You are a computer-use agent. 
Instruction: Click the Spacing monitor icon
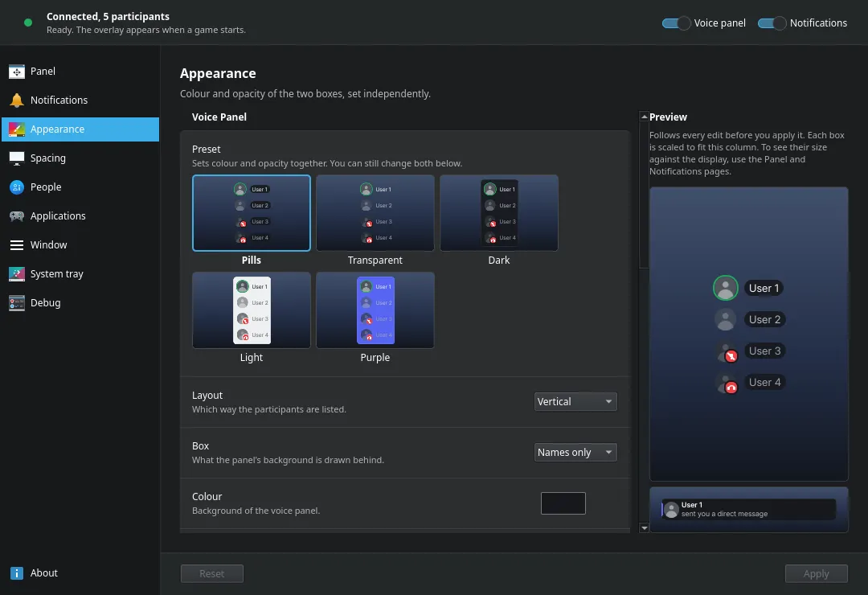point(17,158)
